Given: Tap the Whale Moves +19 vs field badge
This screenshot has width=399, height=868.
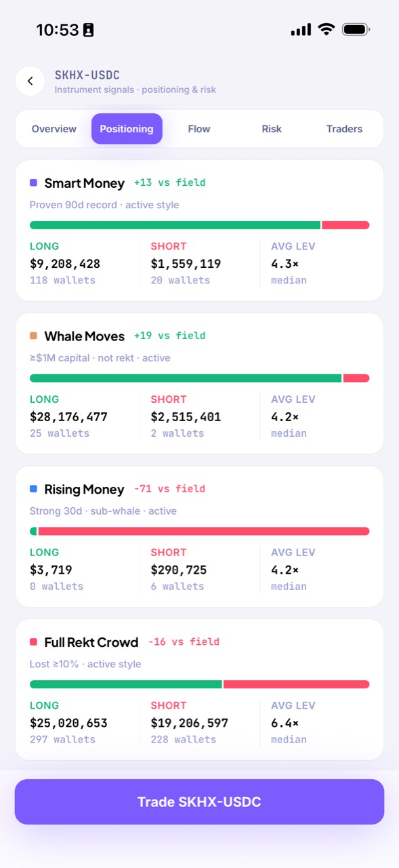Looking at the screenshot, I should click(169, 336).
